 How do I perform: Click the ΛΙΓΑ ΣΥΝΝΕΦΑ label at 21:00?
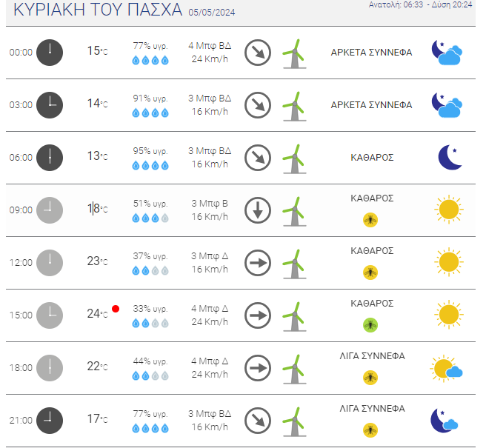372,409
